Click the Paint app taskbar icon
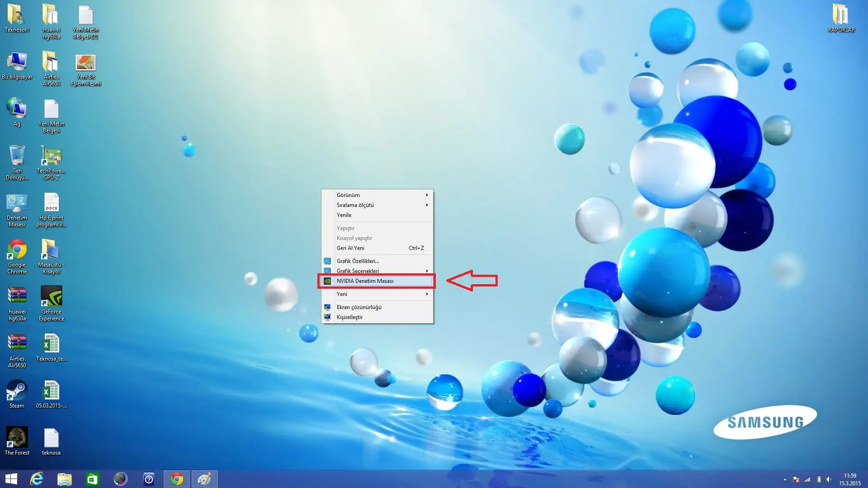The image size is (868, 488). (x=204, y=479)
